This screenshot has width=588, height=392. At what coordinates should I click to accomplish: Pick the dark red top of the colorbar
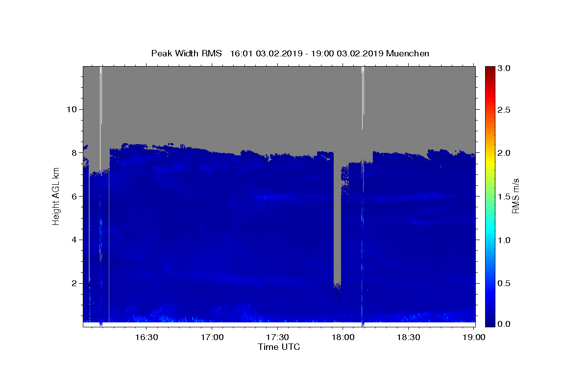pyautogui.click(x=490, y=70)
